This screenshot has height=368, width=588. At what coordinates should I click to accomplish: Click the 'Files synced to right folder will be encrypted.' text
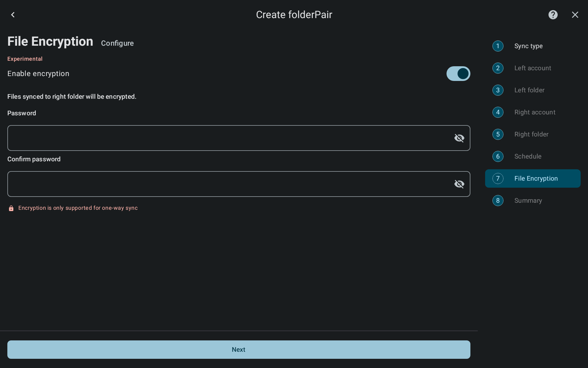click(x=72, y=97)
